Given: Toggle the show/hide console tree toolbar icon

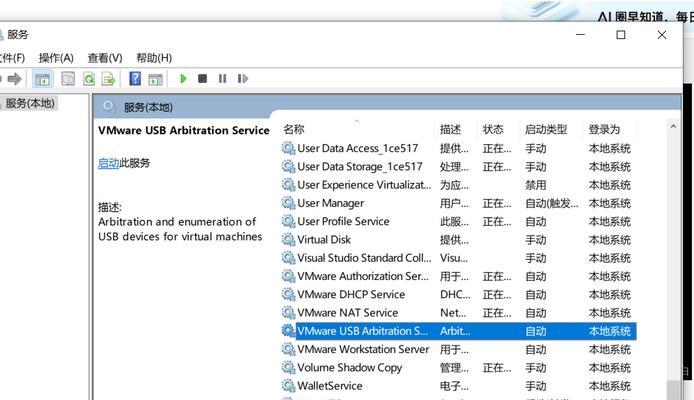Looking at the screenshot, I should 42,79.
